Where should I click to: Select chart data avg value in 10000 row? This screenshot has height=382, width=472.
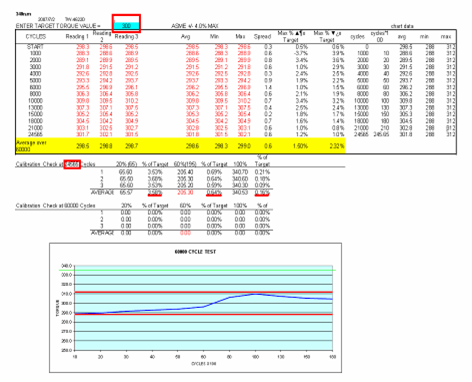(406, 101)
